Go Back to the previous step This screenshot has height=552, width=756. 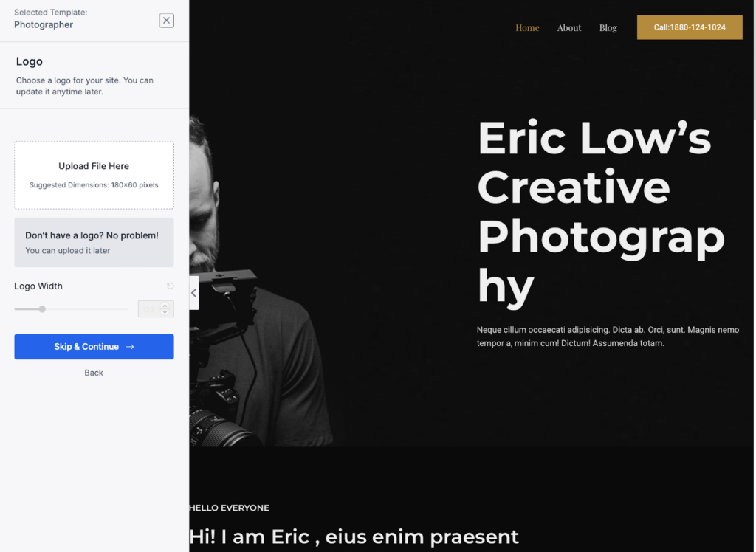94,373
